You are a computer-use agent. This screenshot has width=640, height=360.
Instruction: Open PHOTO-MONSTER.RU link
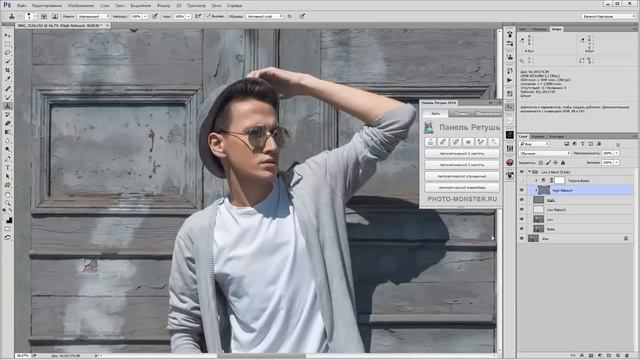pos(462,199)
